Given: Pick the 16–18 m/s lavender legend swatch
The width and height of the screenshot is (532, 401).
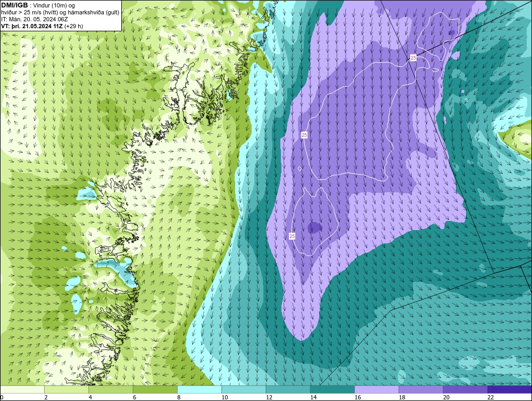Looking at the screenshot, I should 377,389.
